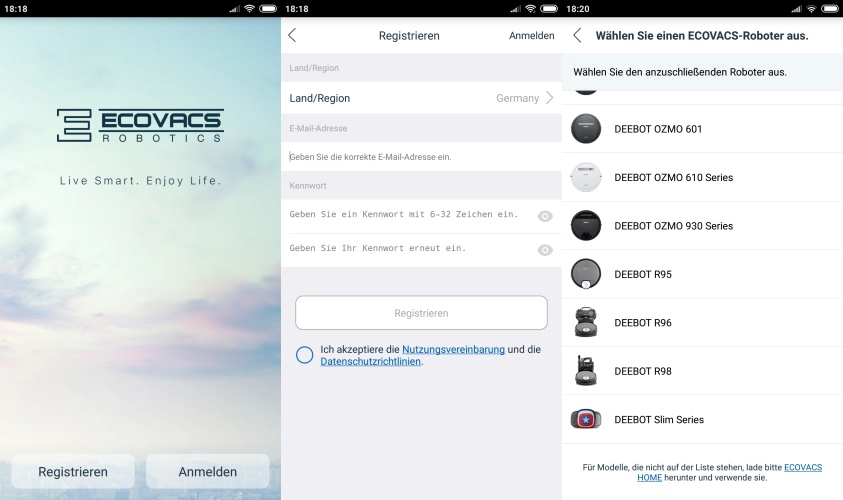Tap DEEBOT OZMO 610 Series robot image
Screen dimensions: 843x500
coord(585,177)
